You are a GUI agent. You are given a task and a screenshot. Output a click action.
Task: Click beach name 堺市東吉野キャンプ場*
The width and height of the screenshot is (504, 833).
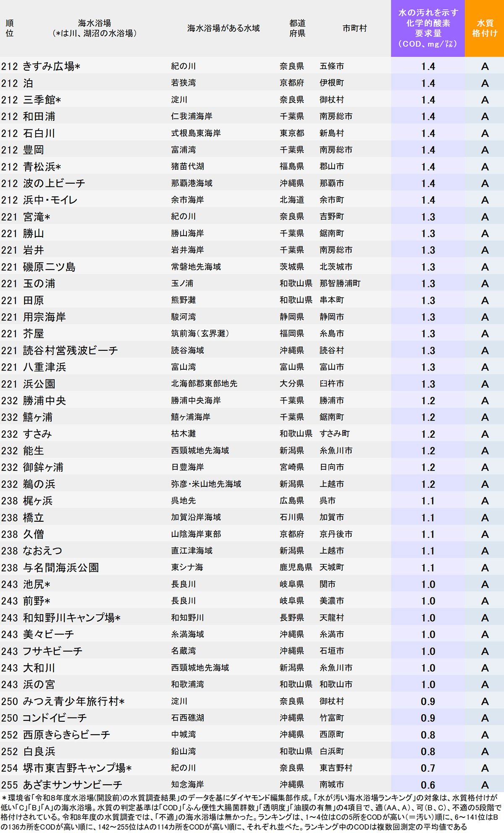tap(77, 768)
